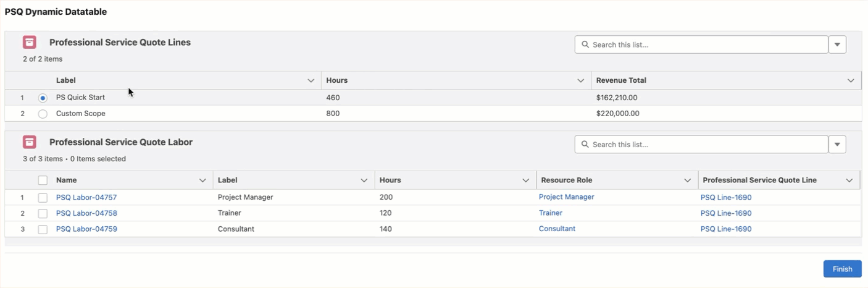Open the PSQ Labor-04757 link
The width and height of the screenshot is (868, 288).
pos(86,198)
